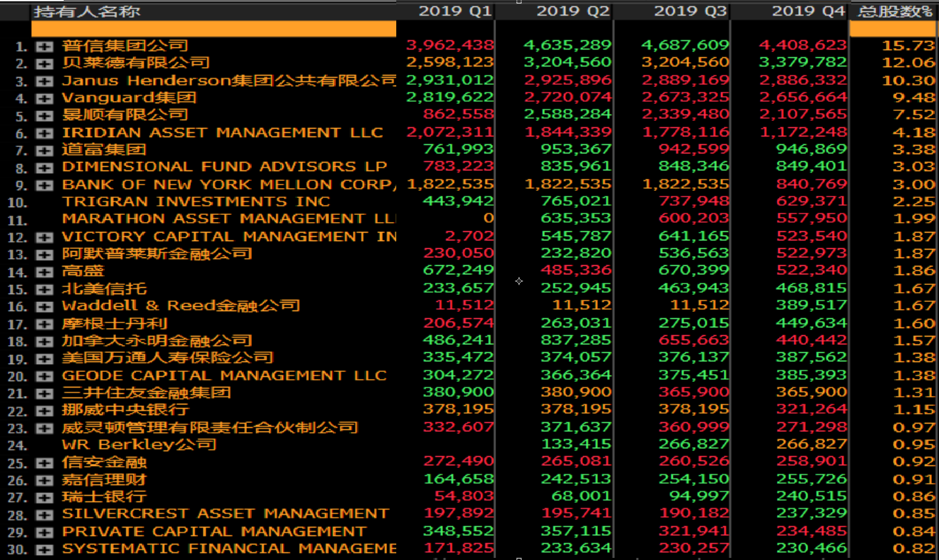Image resolution: width=939 pixels, height=560 pixels.
Task: Select 贝莱德 Q4 value 3,379,782
Action: [x=803, y=63]
